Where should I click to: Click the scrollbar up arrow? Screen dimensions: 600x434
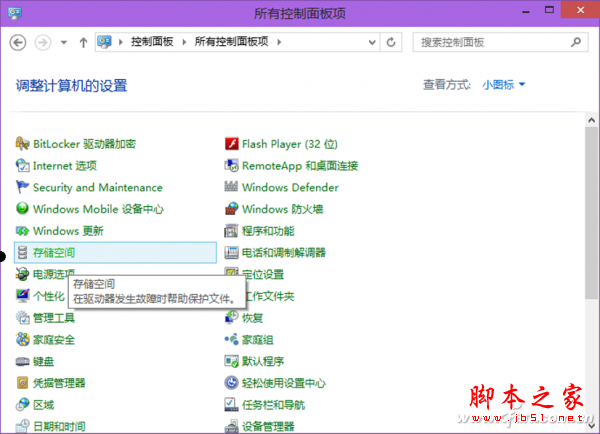point(592,120)
